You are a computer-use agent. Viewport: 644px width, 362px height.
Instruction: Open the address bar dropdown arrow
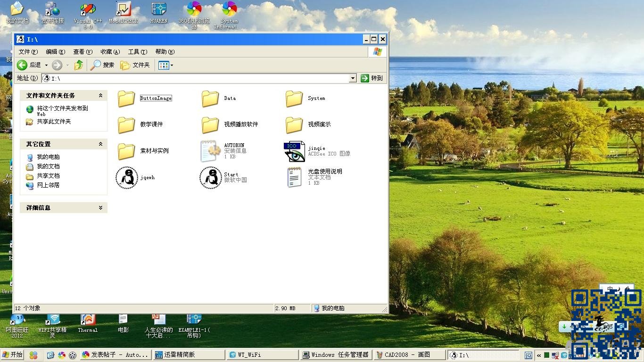pyautogui.click(x=353, y=78)
